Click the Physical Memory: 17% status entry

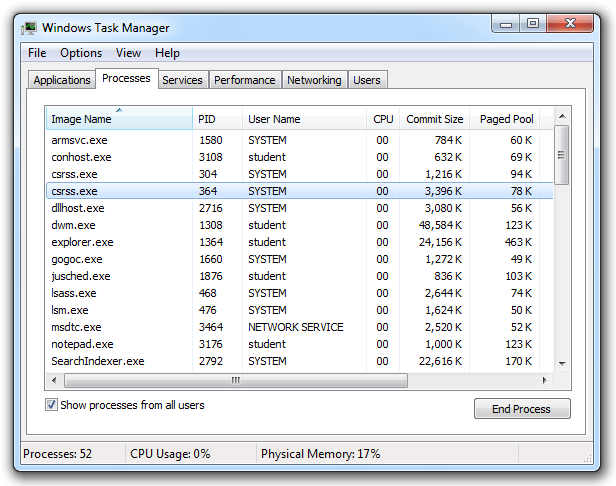coord(321,454)
